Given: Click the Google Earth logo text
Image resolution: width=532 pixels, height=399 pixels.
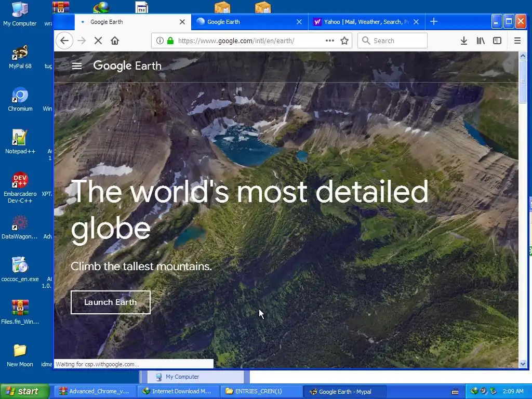Looking at the screenshot, I should [127, 66].
